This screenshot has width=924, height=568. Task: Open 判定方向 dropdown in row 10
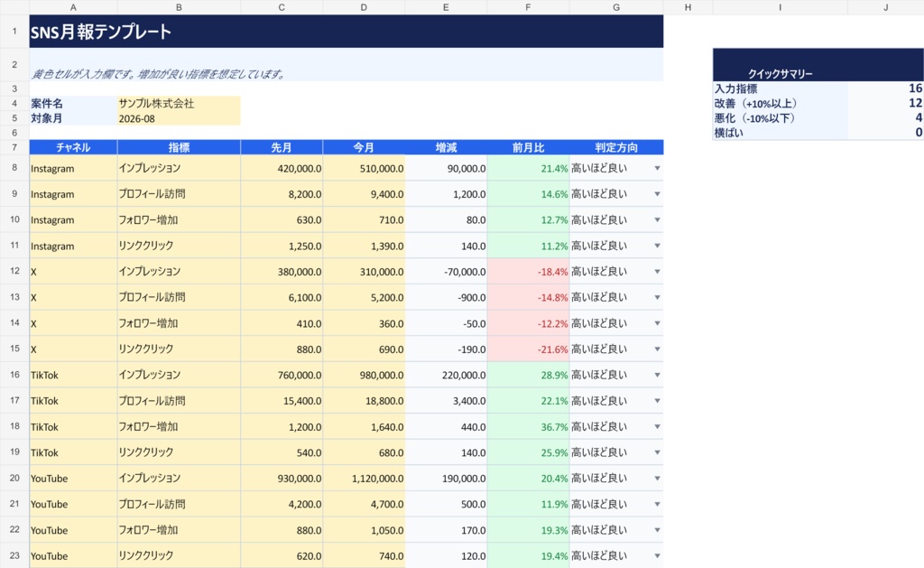pyautogui.click(x=657, y=220)
